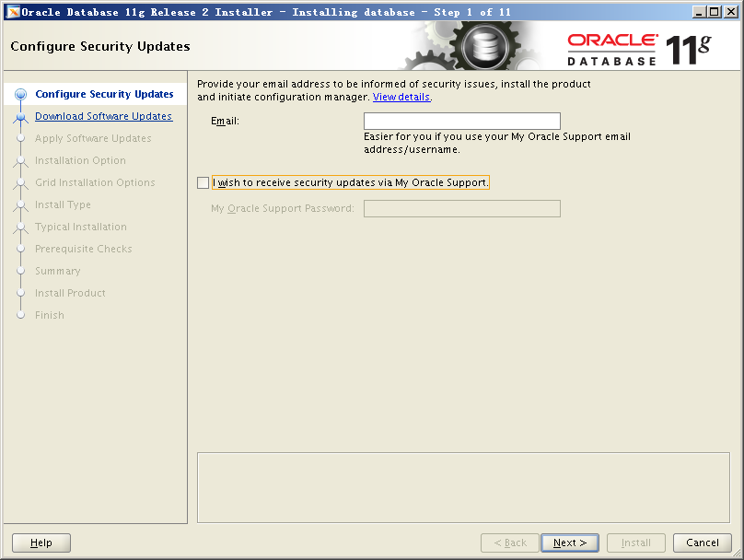Image resolution: width=744 pixels, height=560 pixels.
Task: Minimize the Oracle installer window
Action: tap(700, 12)
